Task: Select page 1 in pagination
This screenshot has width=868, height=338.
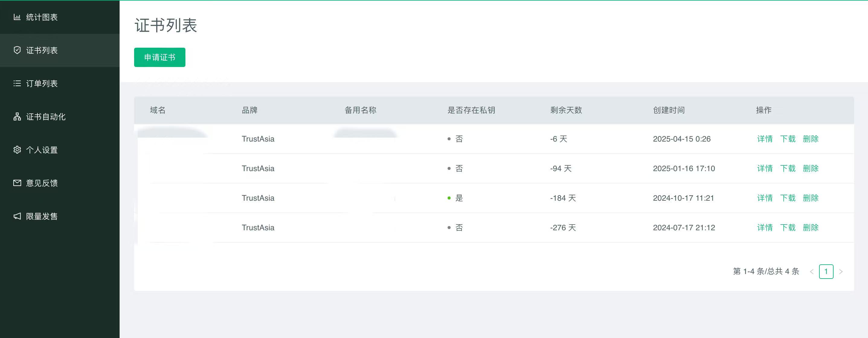Action: [x=826, y=272]
